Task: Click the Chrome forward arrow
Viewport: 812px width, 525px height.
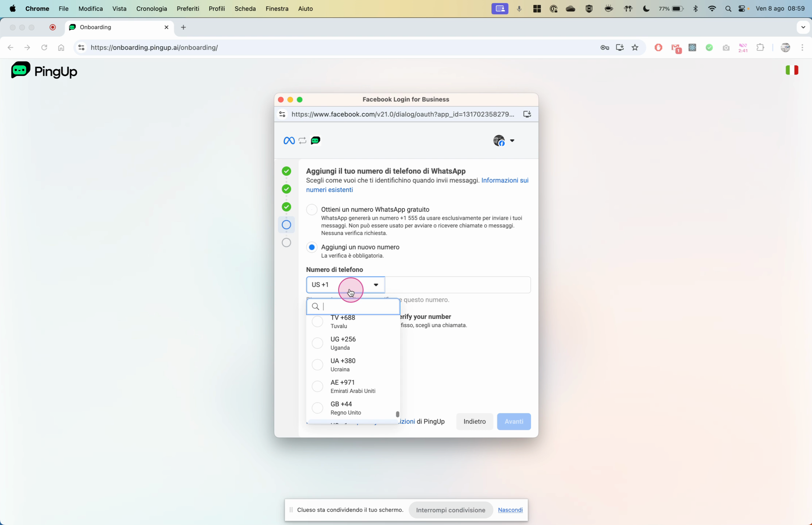Action: tap(27, 47)
